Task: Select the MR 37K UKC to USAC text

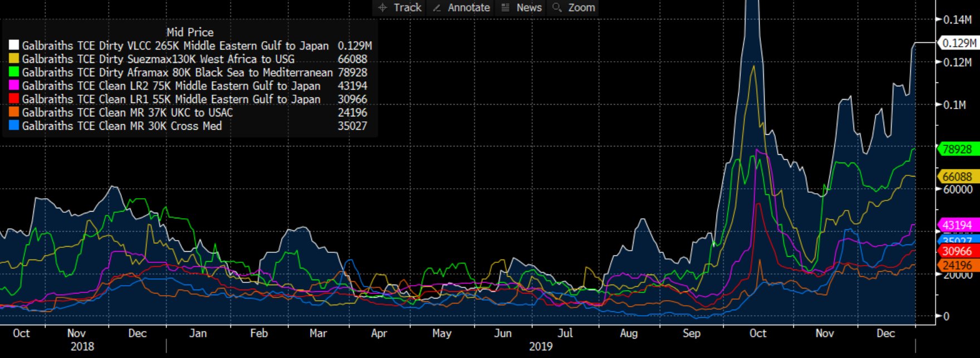Action: [128, 112]
